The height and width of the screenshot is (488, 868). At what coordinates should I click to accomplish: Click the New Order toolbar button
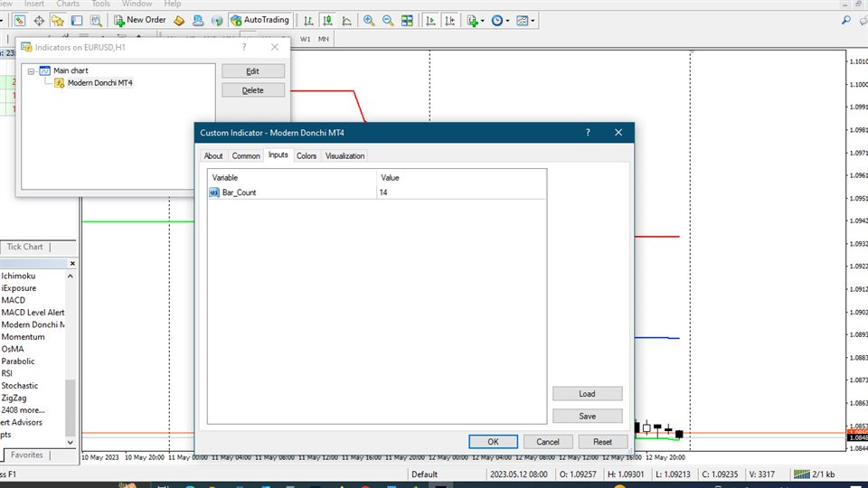pyautogui.click(x=139, y=19)
